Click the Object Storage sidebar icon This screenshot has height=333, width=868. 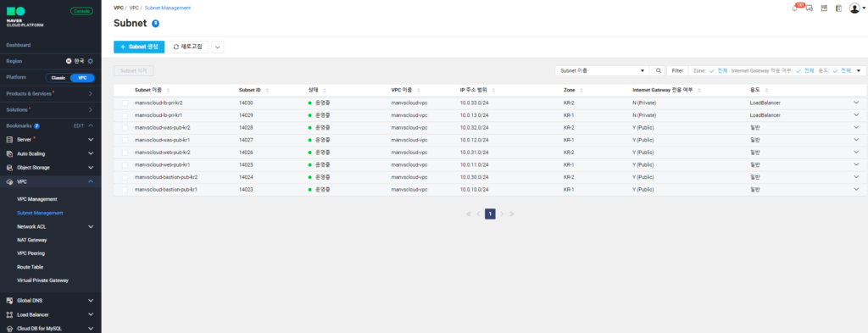tap(9, 168)
